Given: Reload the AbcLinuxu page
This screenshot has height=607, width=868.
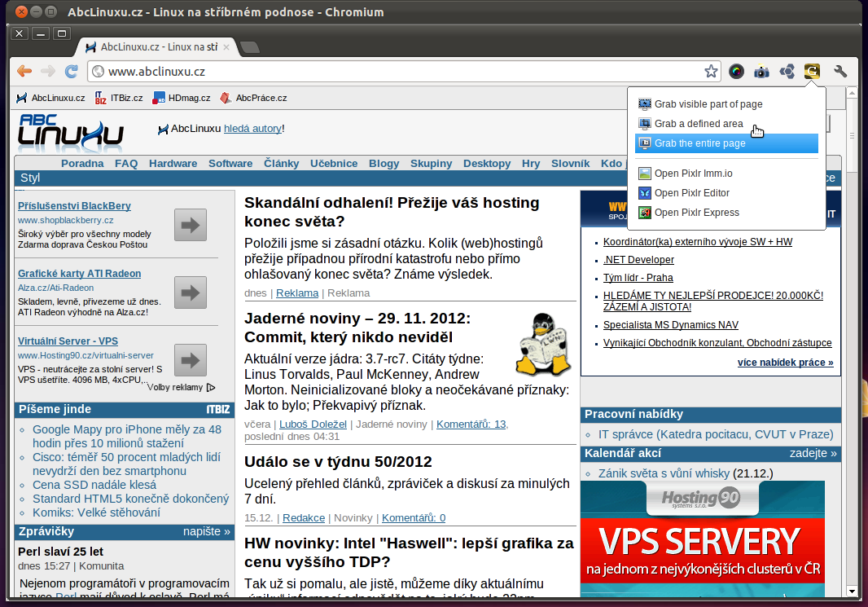Looking at the screenshot, I should [x=72, y=71].
